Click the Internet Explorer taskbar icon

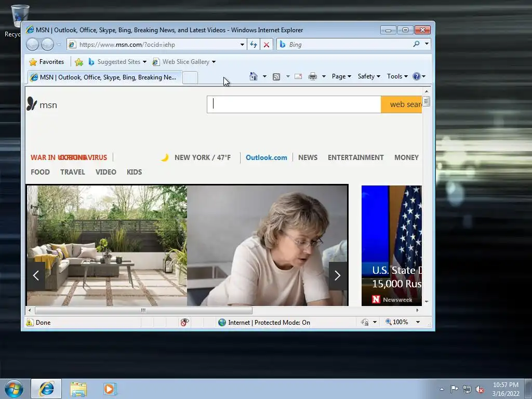pos(46,389)
